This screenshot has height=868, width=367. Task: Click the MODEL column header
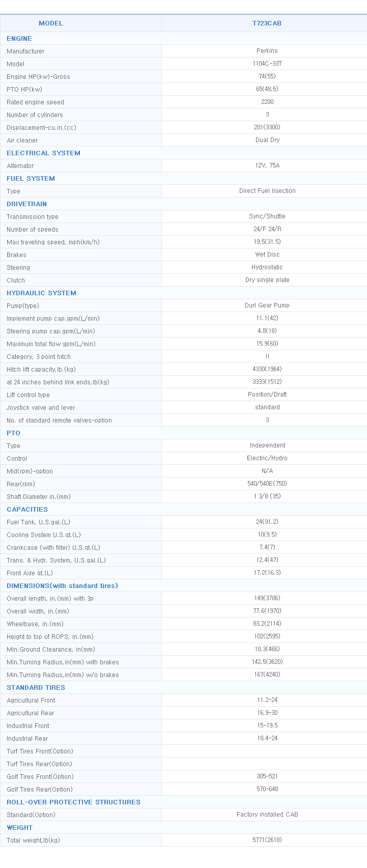click(51, 23)
